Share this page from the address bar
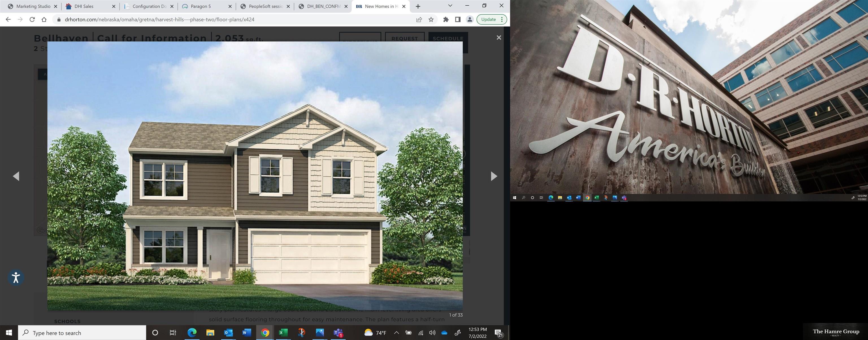 (419, 20)
